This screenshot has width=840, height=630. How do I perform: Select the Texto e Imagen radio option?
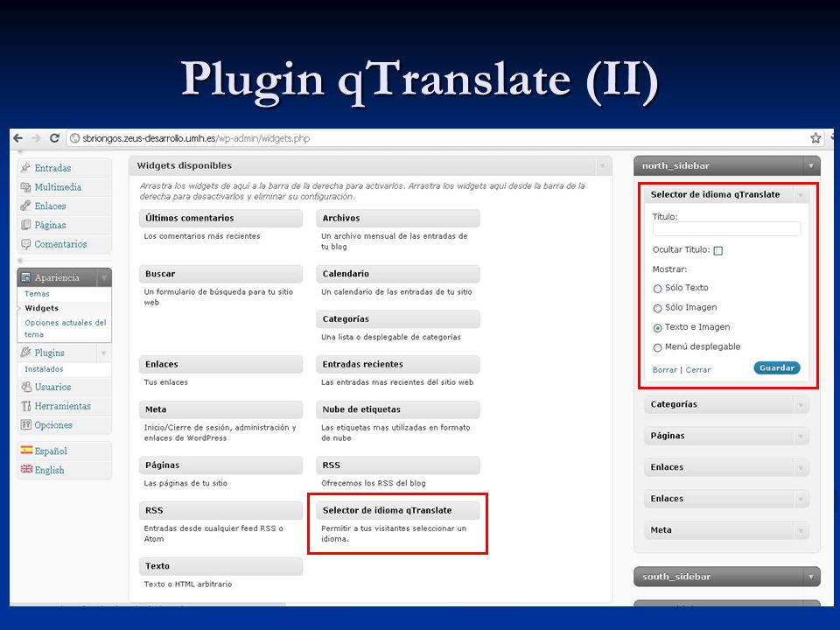657,328
